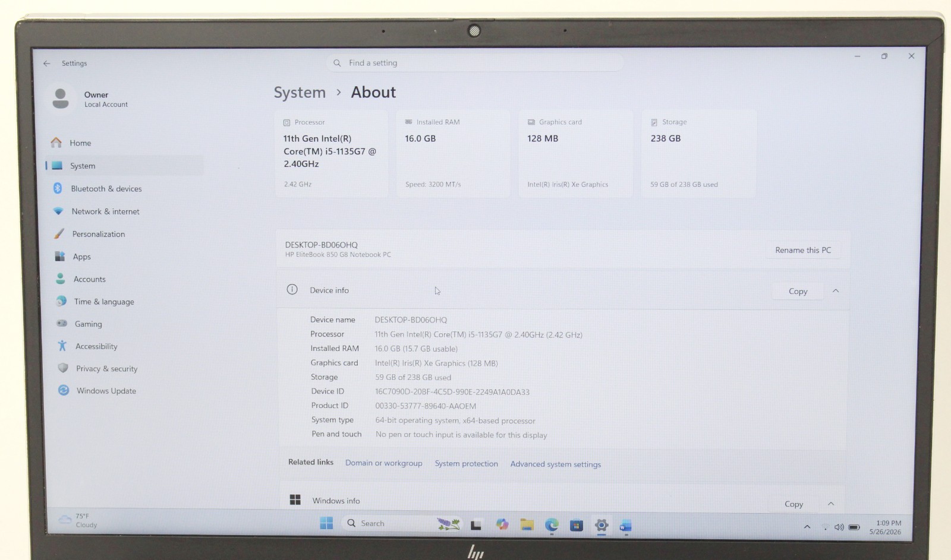Open the Home settings page
951x560 pixels.
click(80, 143)
